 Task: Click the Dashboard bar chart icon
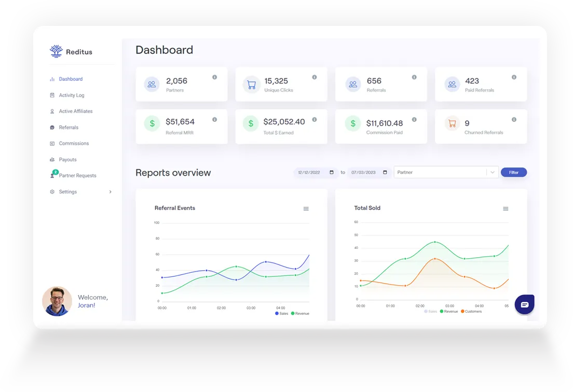tap(52, 79)
